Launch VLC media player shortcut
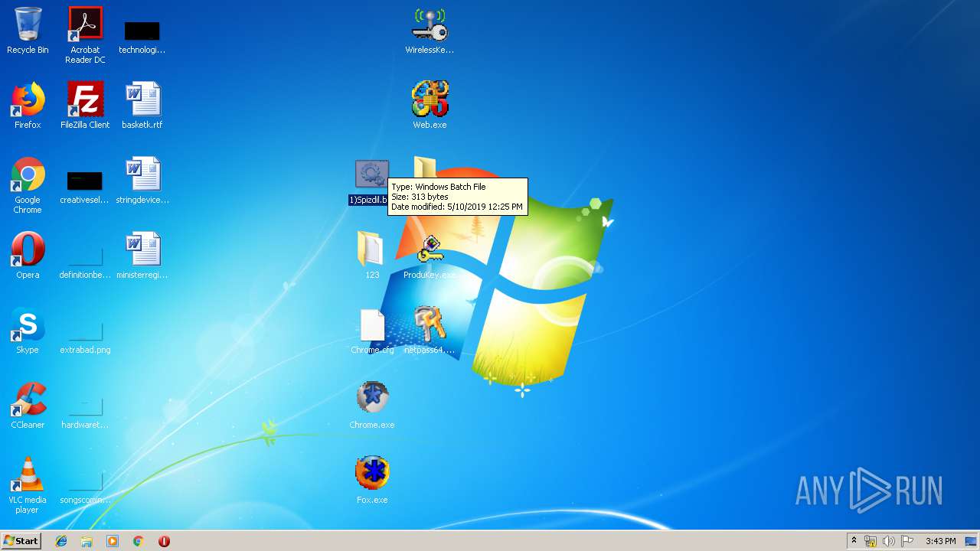 pos(28,485)
